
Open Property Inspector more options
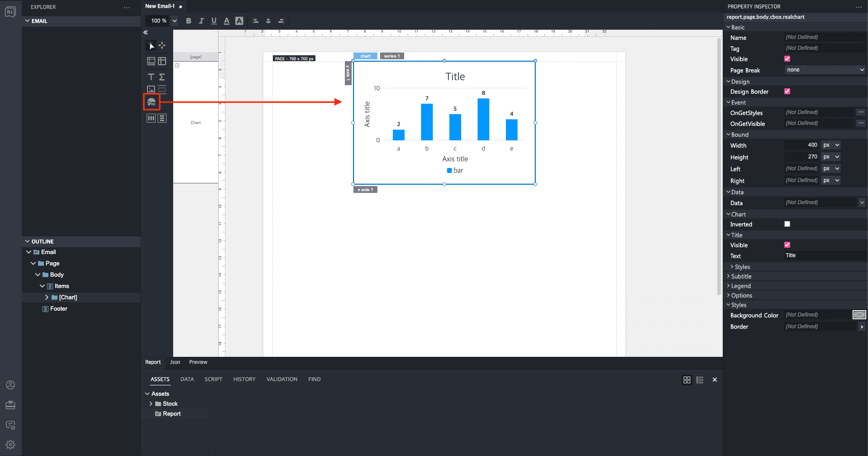click(x=858, y=7)
